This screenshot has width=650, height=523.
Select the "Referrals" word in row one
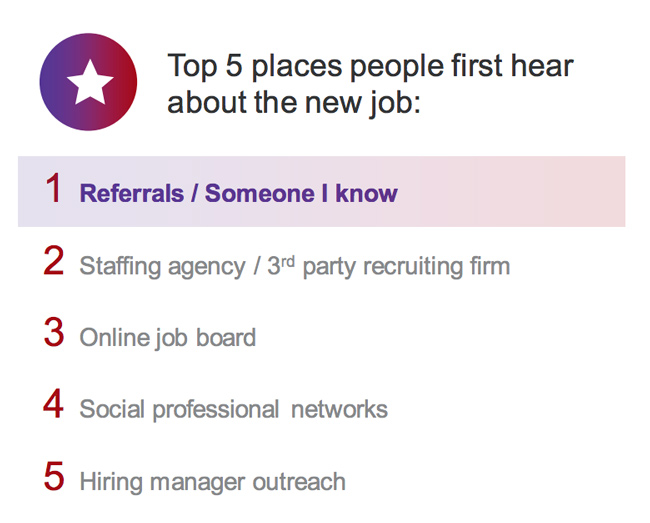(x=131, y=193)
